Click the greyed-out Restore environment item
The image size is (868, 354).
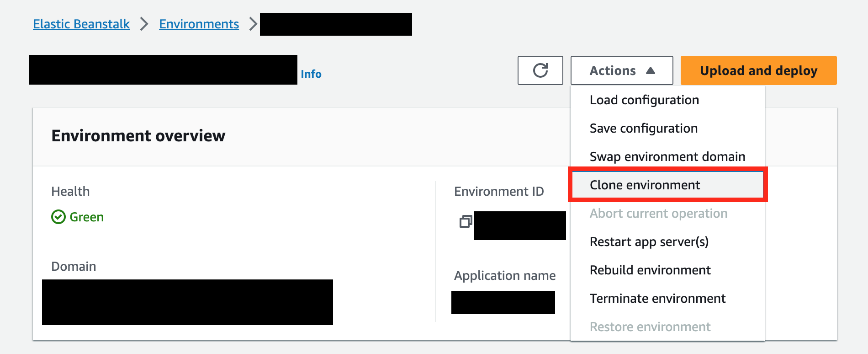pyautogui.click(x=650, y=327)
